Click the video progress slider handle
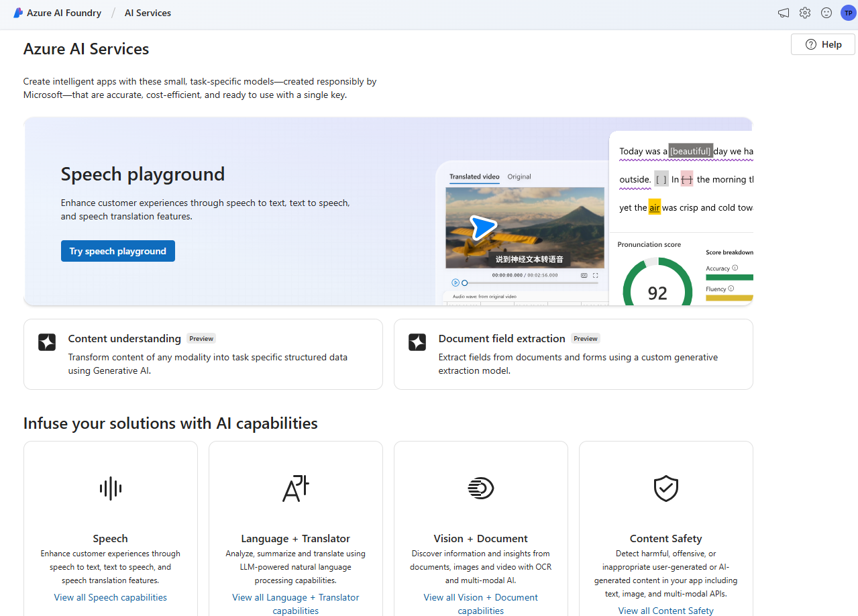Screen dimensions: 858x616 tap(464, 283)
